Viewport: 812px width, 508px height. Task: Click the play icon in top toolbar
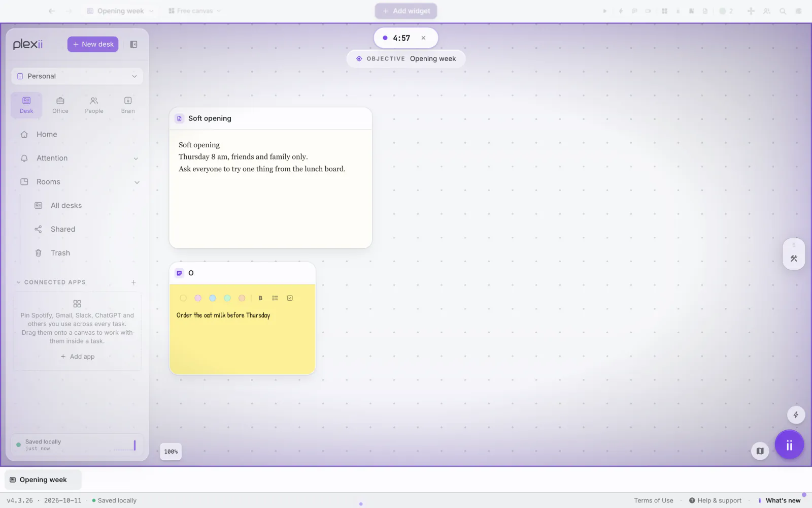[x=604, y=11]
